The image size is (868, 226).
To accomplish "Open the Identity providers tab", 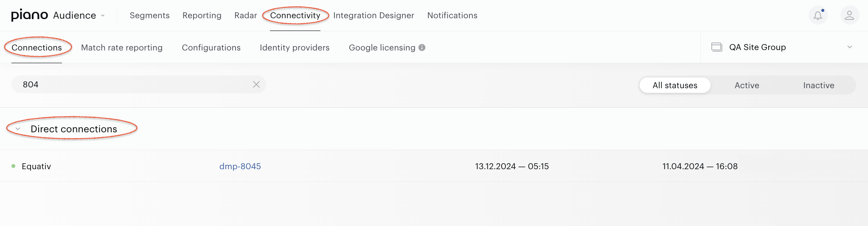I will tap(295, 47).
